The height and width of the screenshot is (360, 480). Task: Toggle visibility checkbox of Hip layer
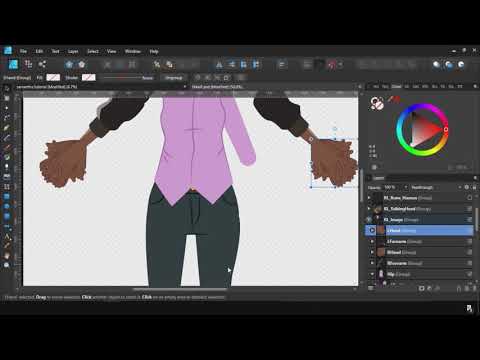469,274
